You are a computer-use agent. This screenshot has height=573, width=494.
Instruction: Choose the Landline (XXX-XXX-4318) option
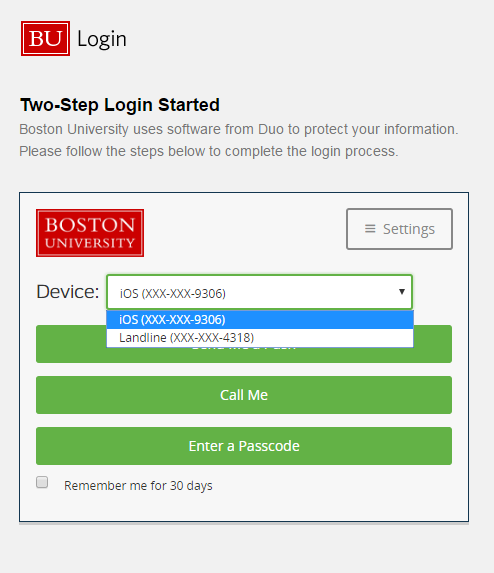click(x=260, y=338)
